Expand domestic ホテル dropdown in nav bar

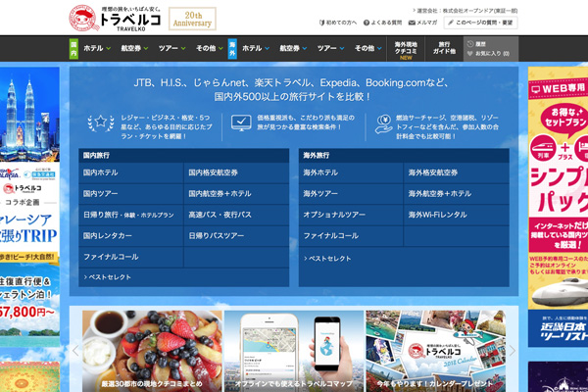tap(97, 48)
